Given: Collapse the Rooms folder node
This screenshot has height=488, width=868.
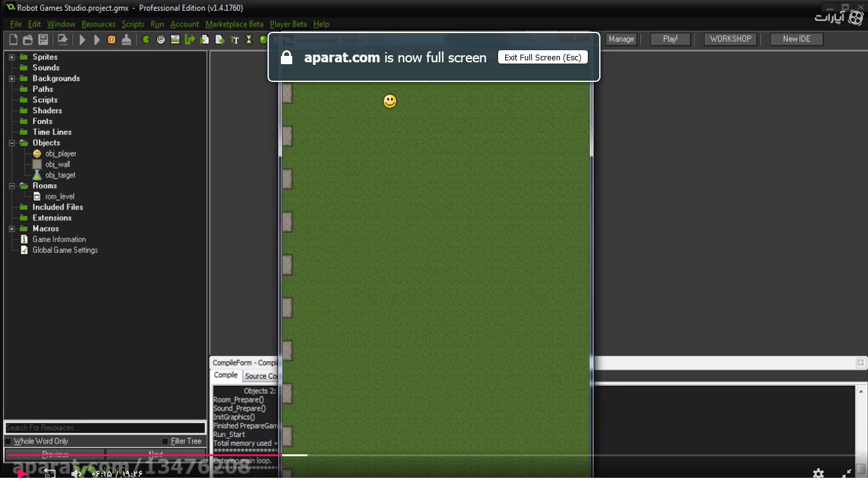Looking at the screenshot, I should click(x=12, y=186).
